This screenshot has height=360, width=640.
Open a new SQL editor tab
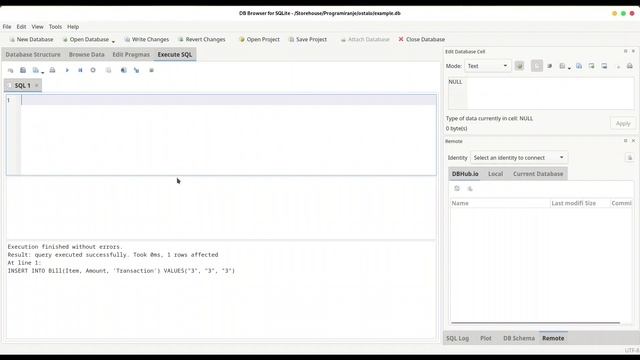coord(10,70)
